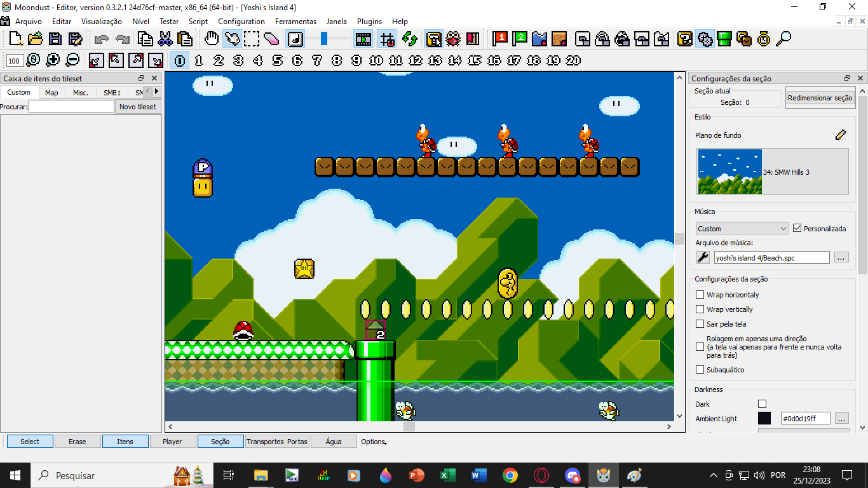868x488 pixels.
Task: Enable Wrap vertically checkbox
Action: 700,309
